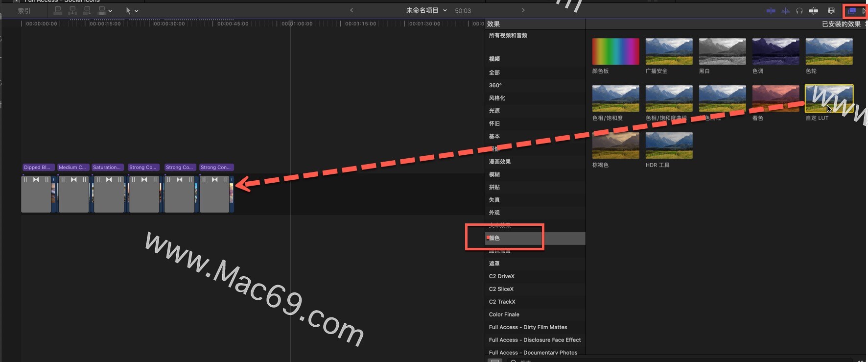Go forward in timeline history arrow
This screenshot has height=362, width=868.
523,10
